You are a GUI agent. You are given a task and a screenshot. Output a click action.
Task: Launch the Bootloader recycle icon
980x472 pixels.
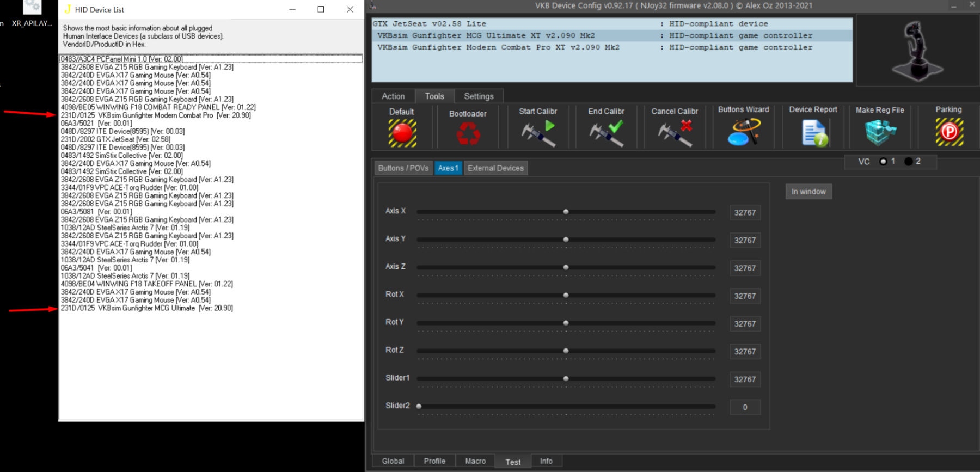[468, 133]
